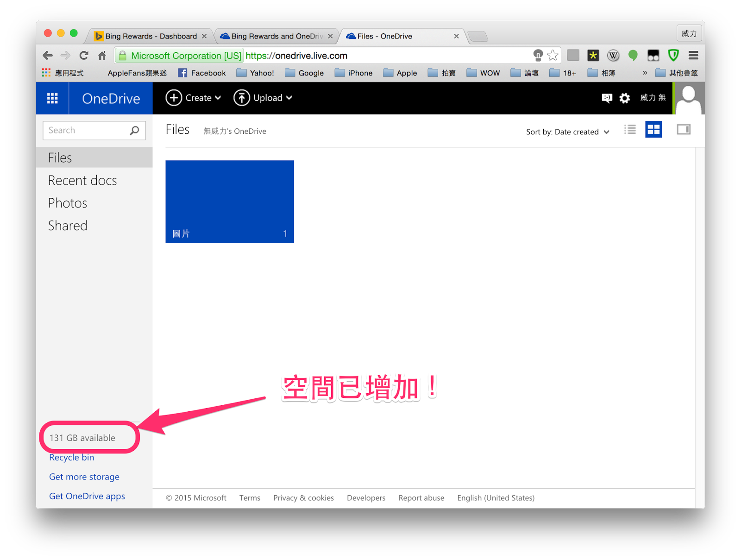741x560 pixels.
Task: Open Shared in the sidebar
Action: [68, 226]
